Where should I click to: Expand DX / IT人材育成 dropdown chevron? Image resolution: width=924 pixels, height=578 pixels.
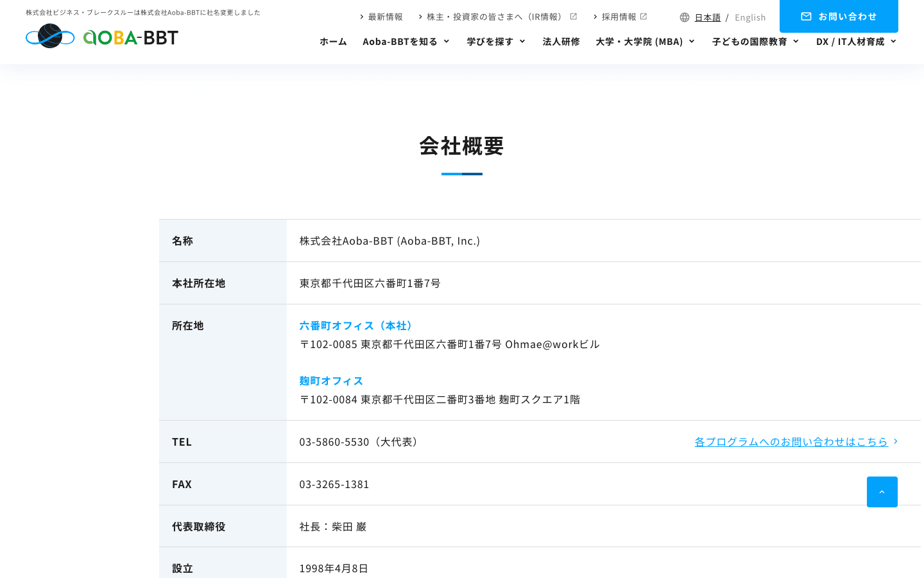click(893, 42)
